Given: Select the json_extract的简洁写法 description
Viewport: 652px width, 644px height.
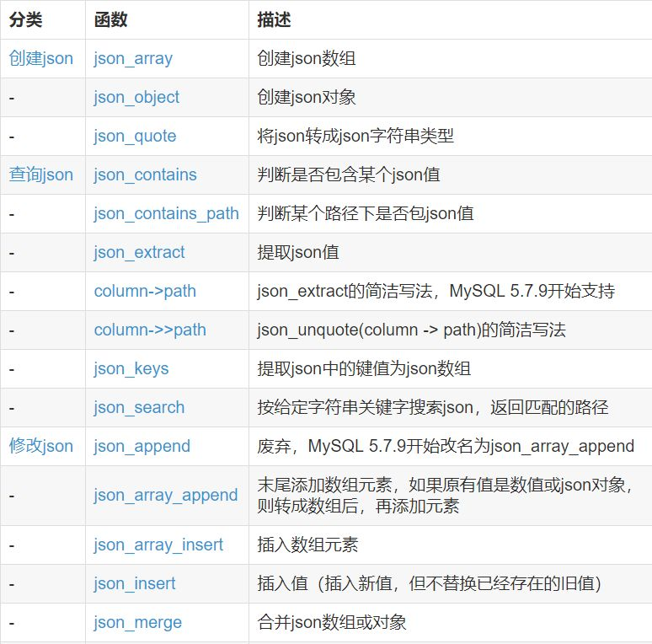Looking at the screenshot, I should [x=436, y=290].
